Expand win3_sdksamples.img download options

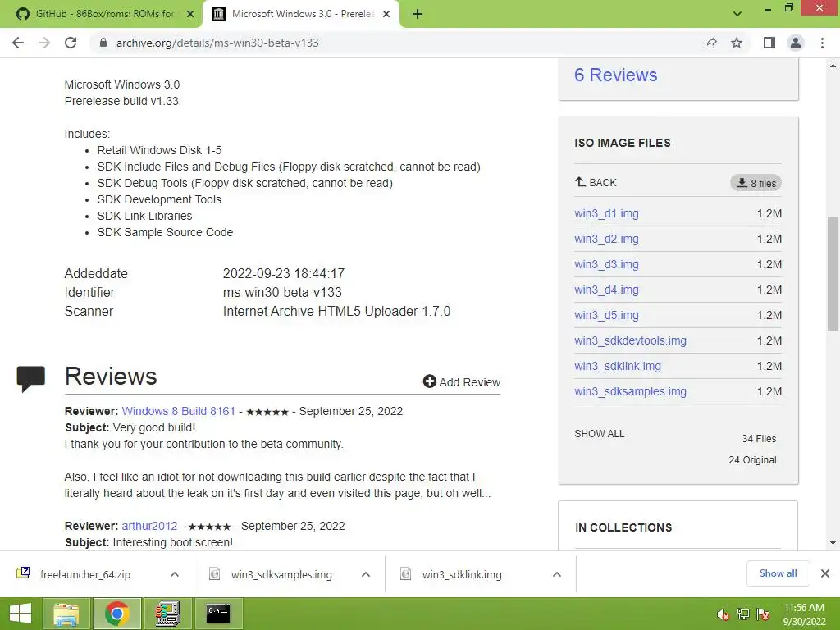pos(366,574)
